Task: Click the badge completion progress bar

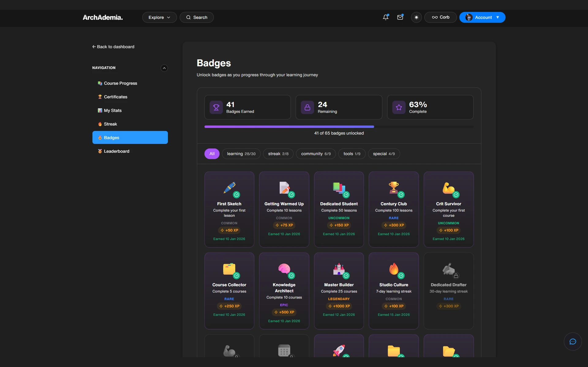Action: coord(339,127)
